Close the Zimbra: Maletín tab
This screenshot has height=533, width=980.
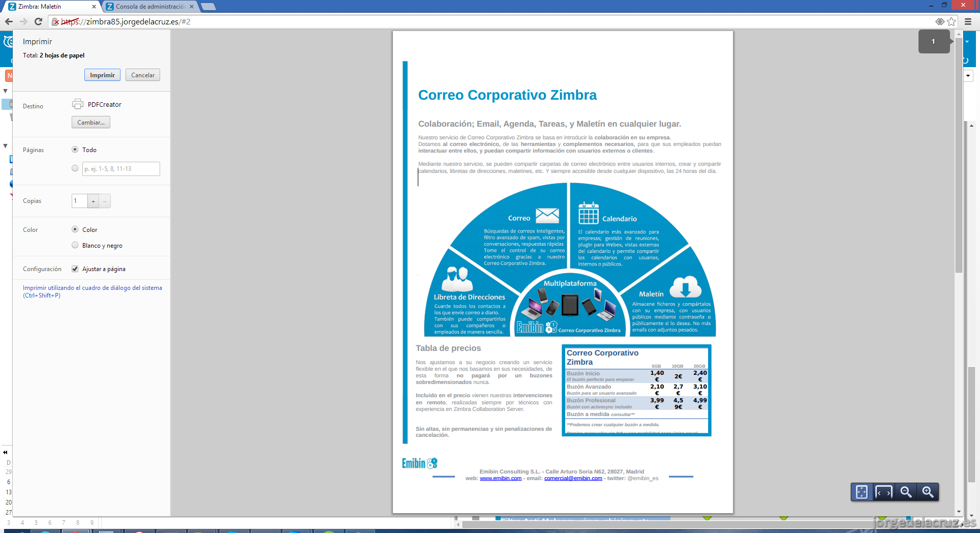point(94,7)
